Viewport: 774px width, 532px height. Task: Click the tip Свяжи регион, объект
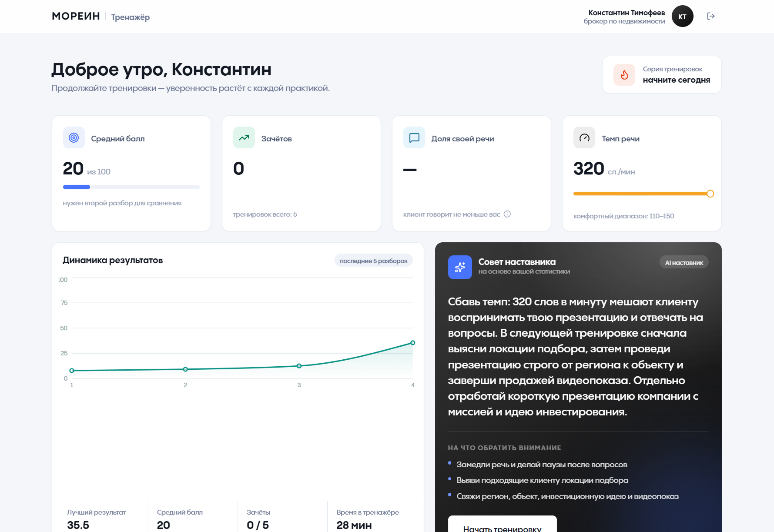567,496
